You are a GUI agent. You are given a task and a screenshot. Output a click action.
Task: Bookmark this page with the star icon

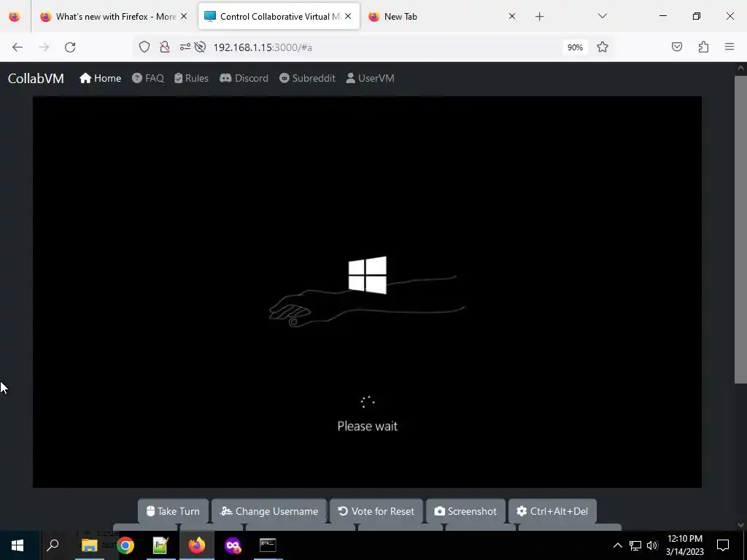tap(602, 47)
